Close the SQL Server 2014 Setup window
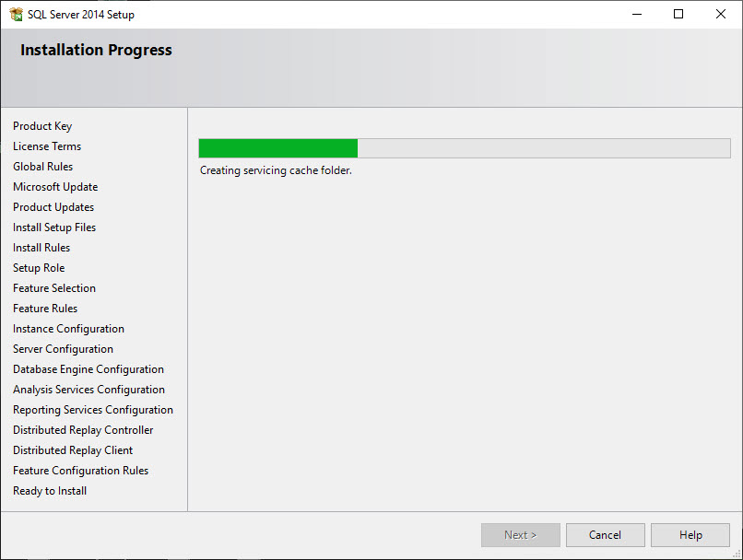The width and height of the screenshot is (743, 560). point(721,14)
